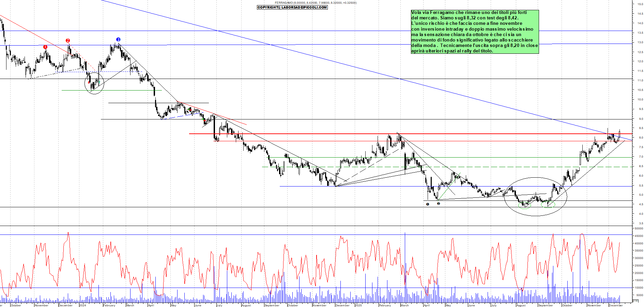Select the blue circled number 3 marker
Screen dimensions: 644x307
pyautogui.click(x=118, y=39)
